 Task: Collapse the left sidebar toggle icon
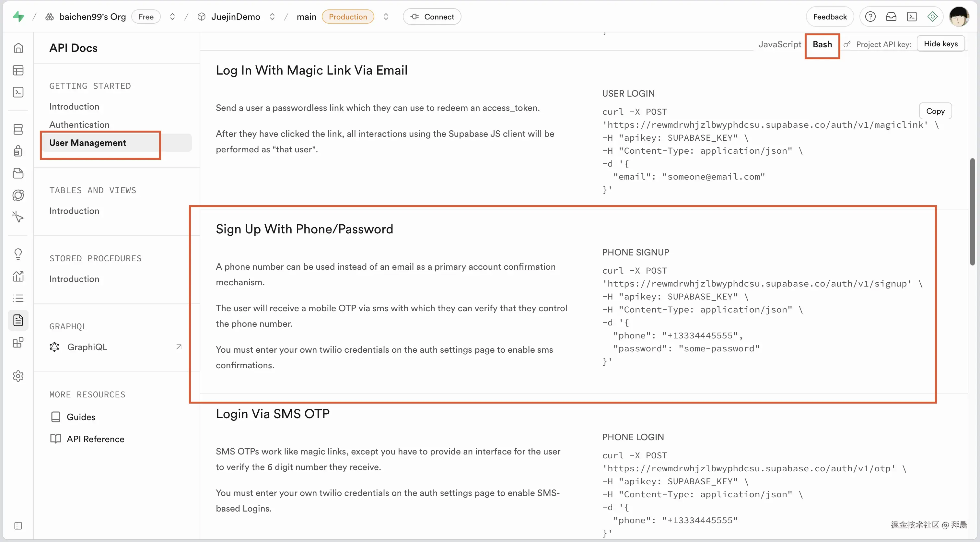click(x=18, y=526)
